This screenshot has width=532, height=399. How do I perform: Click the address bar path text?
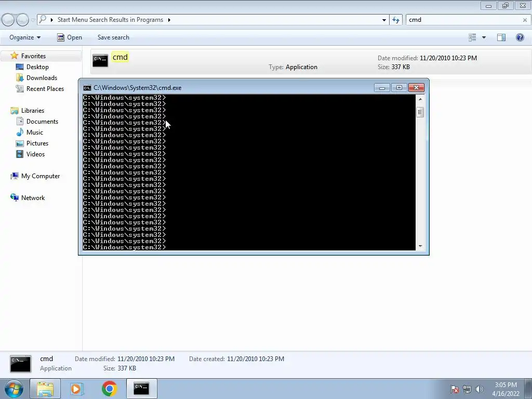click(110, 20)
